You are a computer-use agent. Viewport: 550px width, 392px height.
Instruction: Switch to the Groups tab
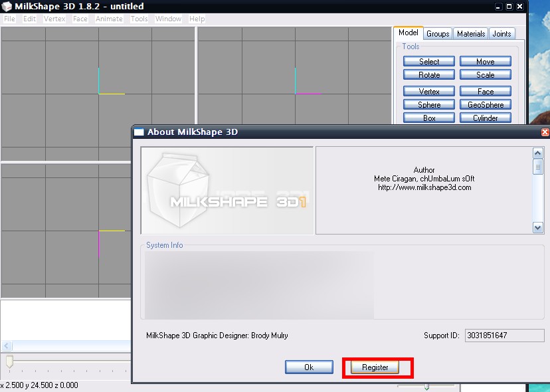click(438, 34)
